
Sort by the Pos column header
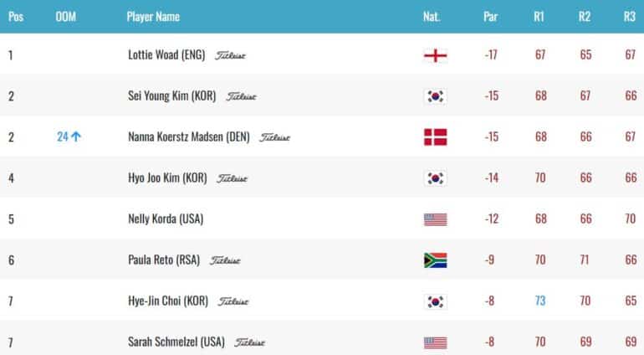(x=16, y=17)
